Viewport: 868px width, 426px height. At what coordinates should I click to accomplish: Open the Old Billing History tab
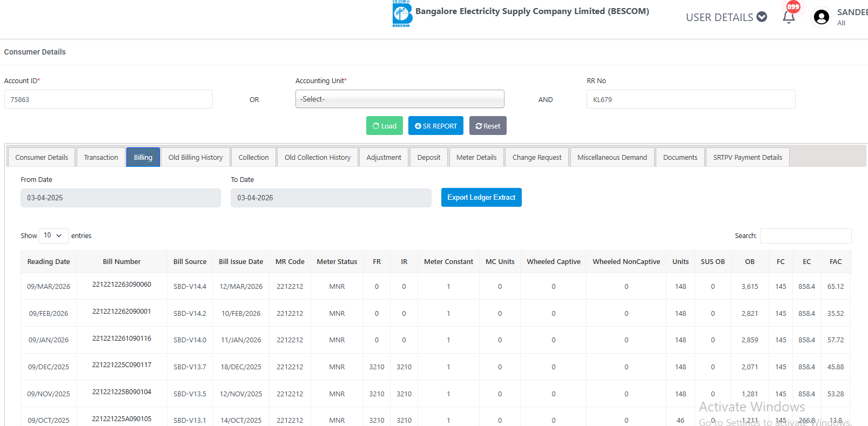point(195,157)
